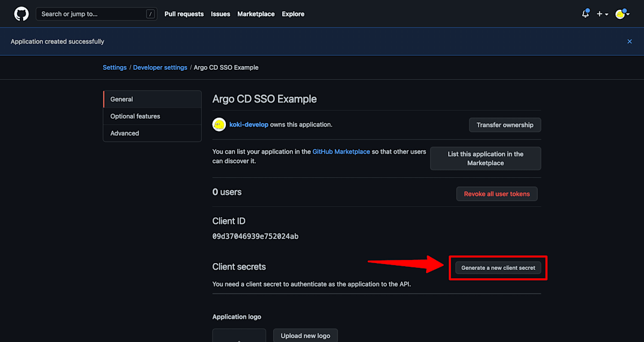Click the Revoke all user tokens button
The height and width of the screenshot is (342, 644).
497,194
